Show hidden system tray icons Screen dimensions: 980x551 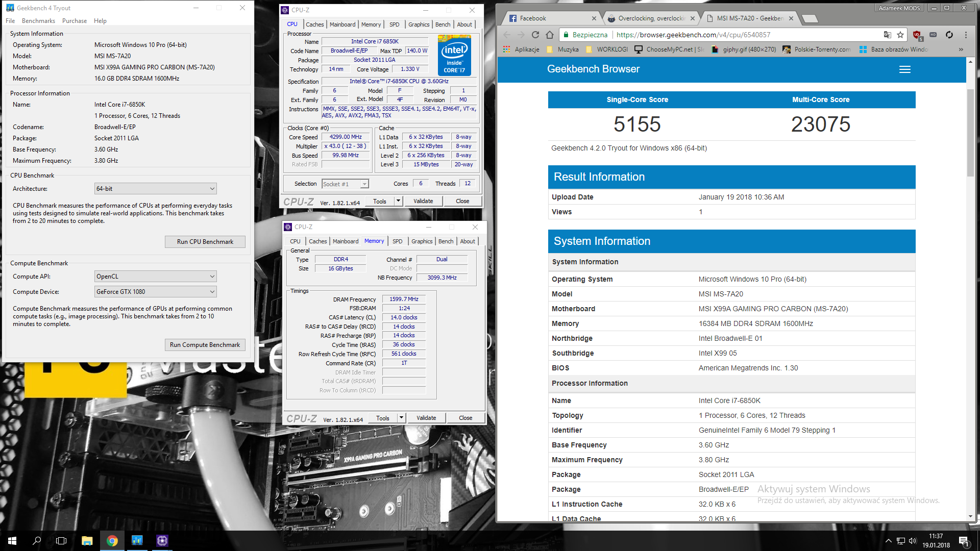pyautogui.click(x=889, y=541)
